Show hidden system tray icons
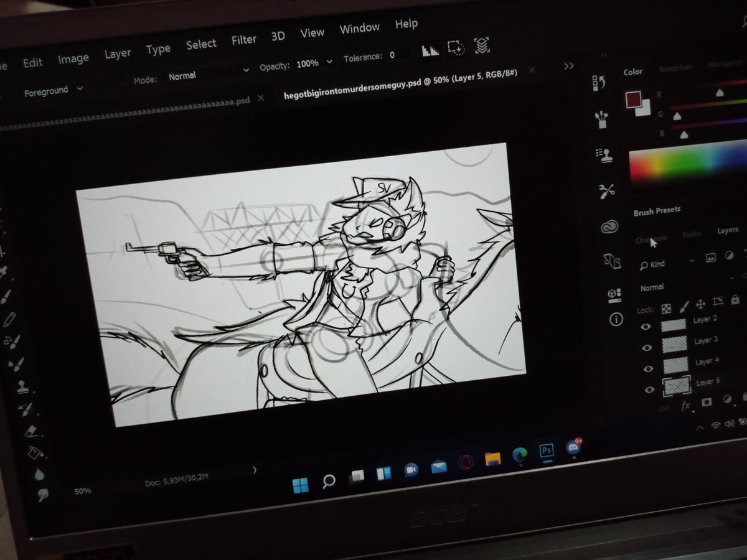 click(699, 427)
